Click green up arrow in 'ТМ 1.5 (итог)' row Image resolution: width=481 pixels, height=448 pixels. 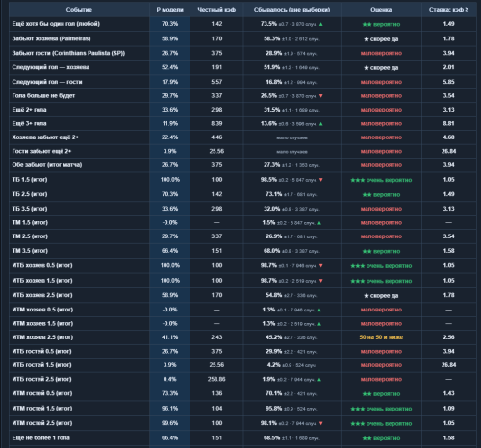(x=319, y=223)
